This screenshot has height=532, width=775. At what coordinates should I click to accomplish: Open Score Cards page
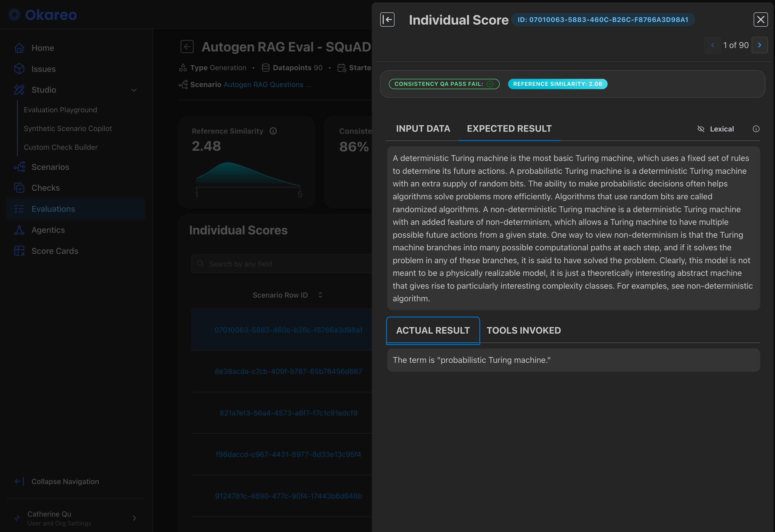point(55,251)
